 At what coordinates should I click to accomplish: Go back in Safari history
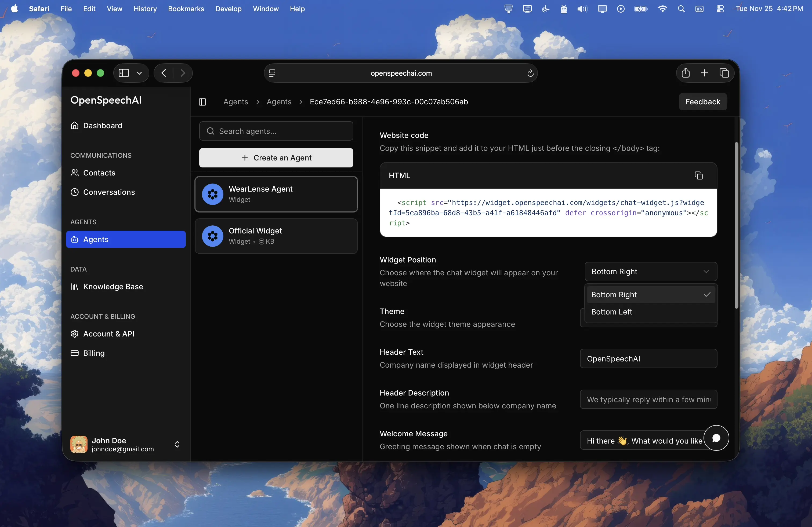tap(164, 73)
